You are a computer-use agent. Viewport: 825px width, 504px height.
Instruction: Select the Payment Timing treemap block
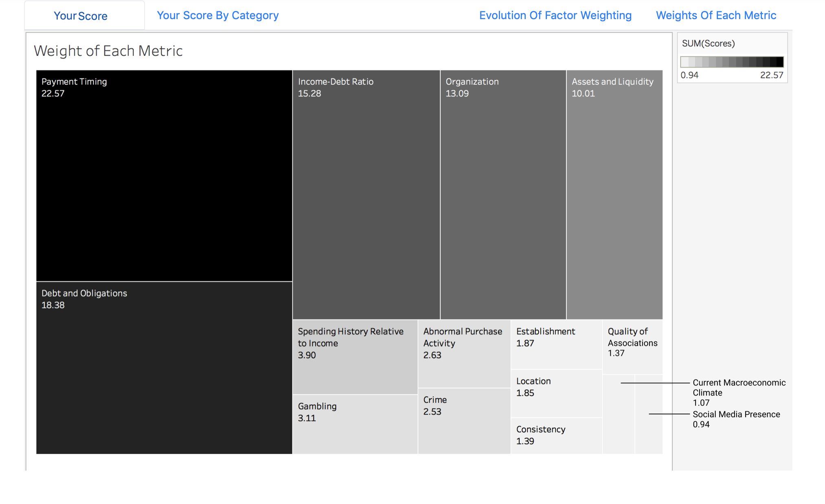pos(164,175)
